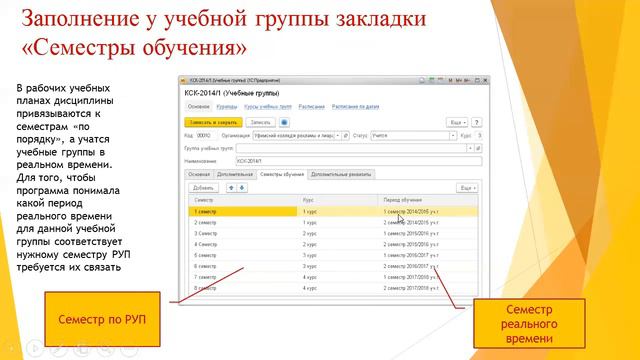
Task: Select the '4 Семестр' row
Action: click(333, 244)
